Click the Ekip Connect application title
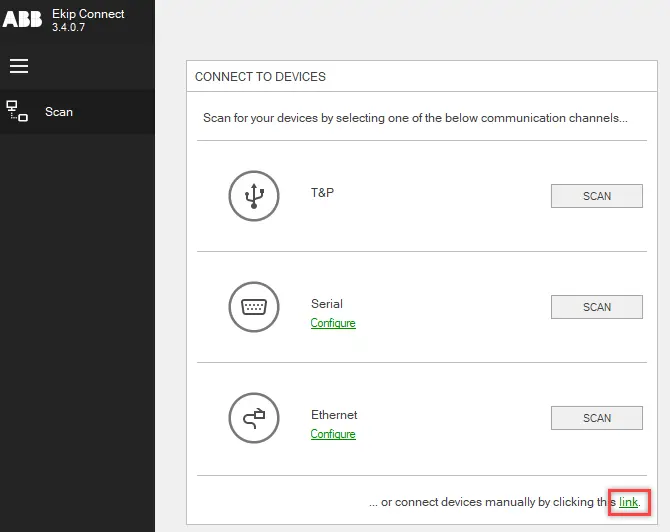This screenshot has width=670, height=532. [x=88, y=14]
